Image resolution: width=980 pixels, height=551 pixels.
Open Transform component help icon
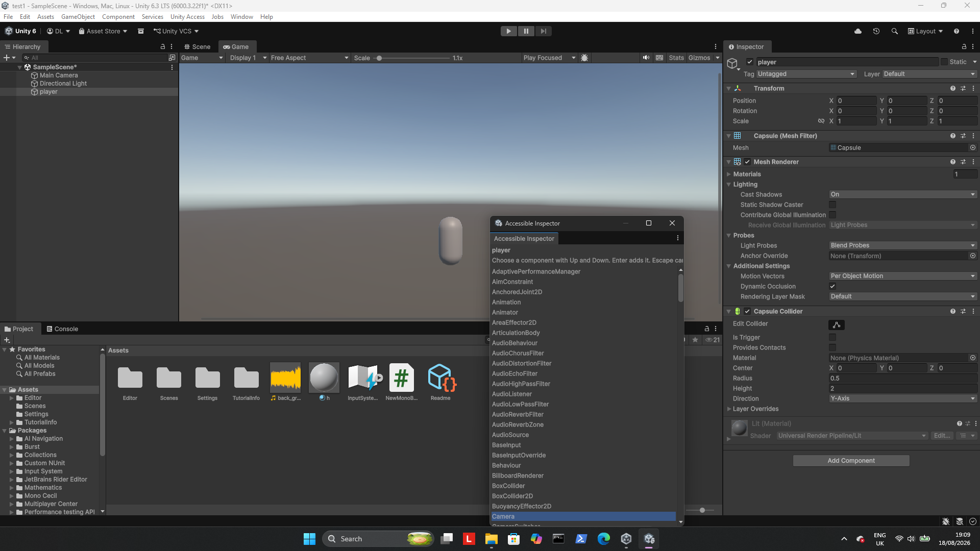click(x=953, y=88)
